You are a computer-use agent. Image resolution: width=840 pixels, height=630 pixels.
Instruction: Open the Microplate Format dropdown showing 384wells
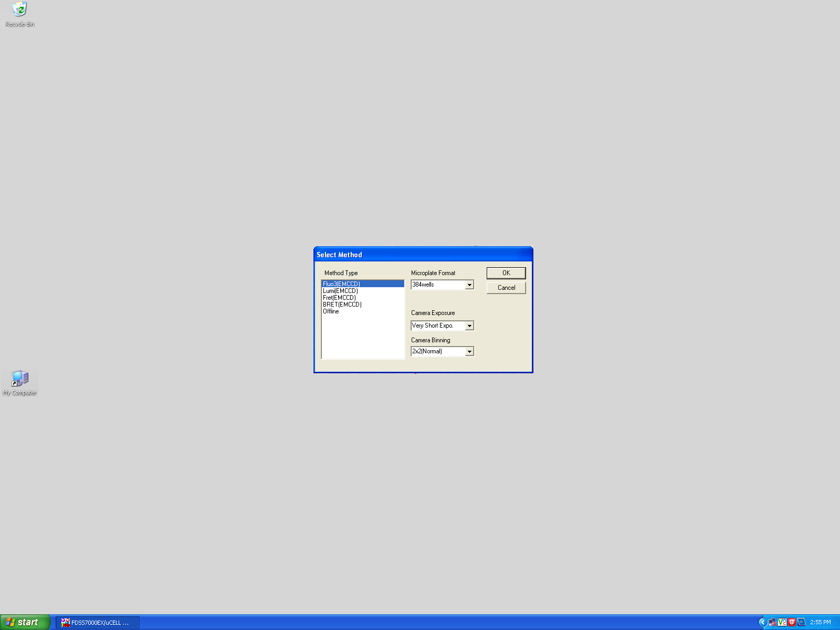443,285
